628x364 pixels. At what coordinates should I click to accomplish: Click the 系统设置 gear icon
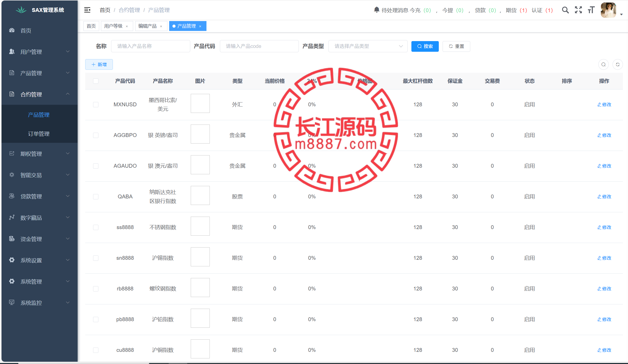[x=12, y=260]
